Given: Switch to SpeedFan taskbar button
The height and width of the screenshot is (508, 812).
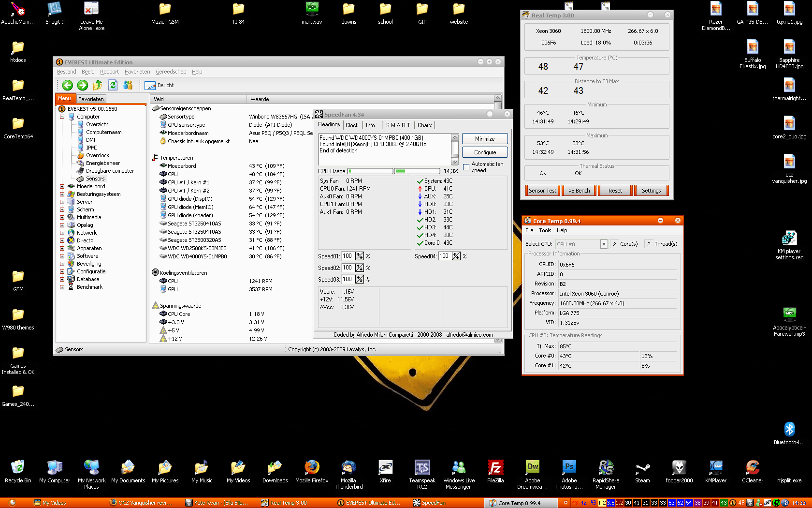Looking at the screenshot, I should coord(446,503).
